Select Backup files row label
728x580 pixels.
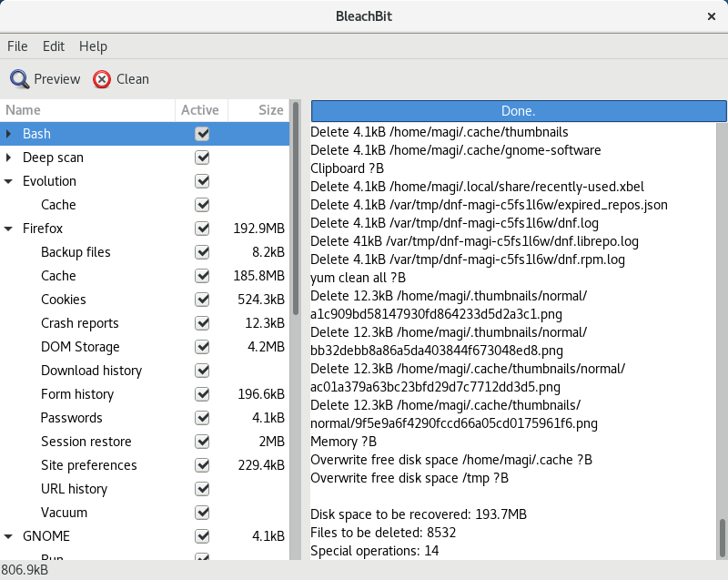point(76,252)
